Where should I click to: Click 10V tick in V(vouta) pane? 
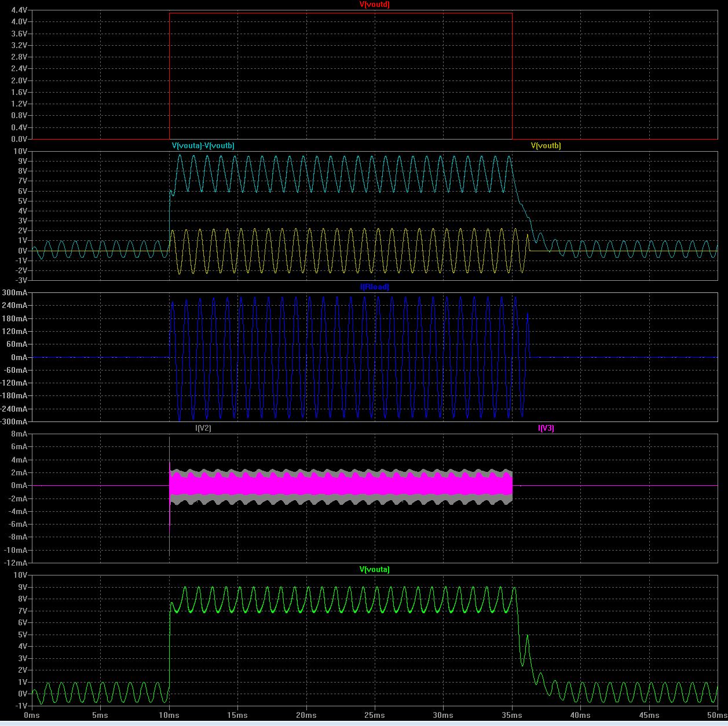coord(21,575)
